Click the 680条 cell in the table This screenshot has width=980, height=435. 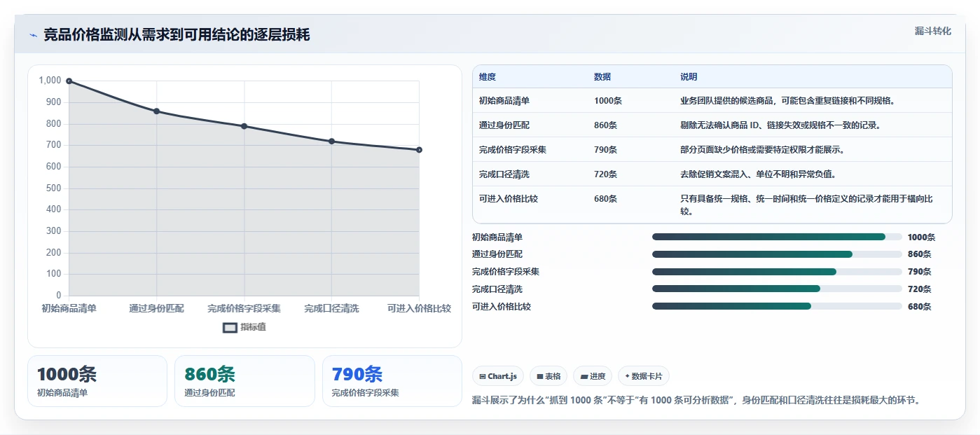pos(605,199)
